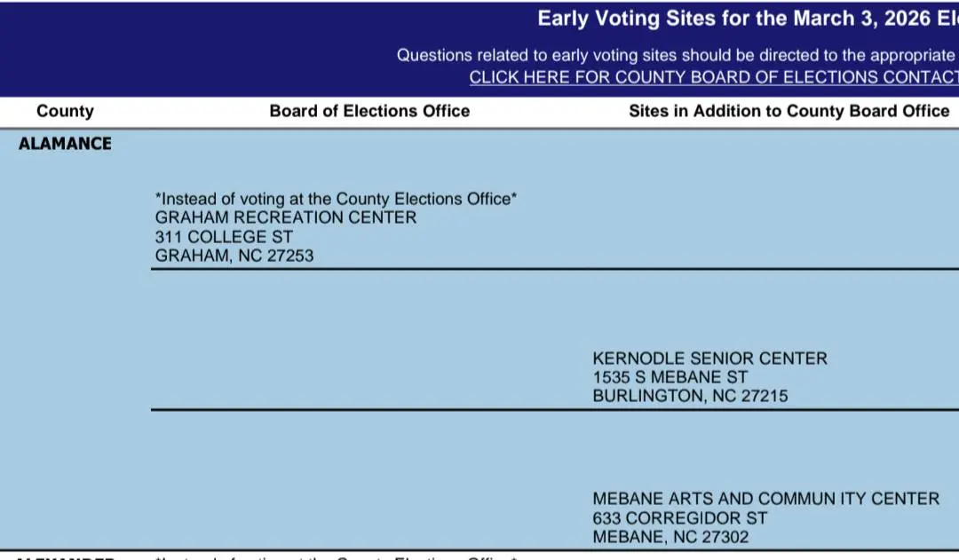
Task: Click the ALAMANCE county name
Action: click(65, 144)
